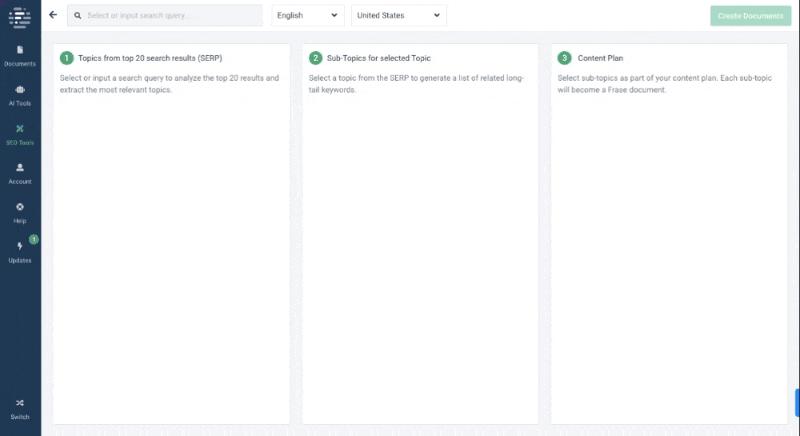View Updates in the sidebar
The image size is (800, 436).
[20, 252]
